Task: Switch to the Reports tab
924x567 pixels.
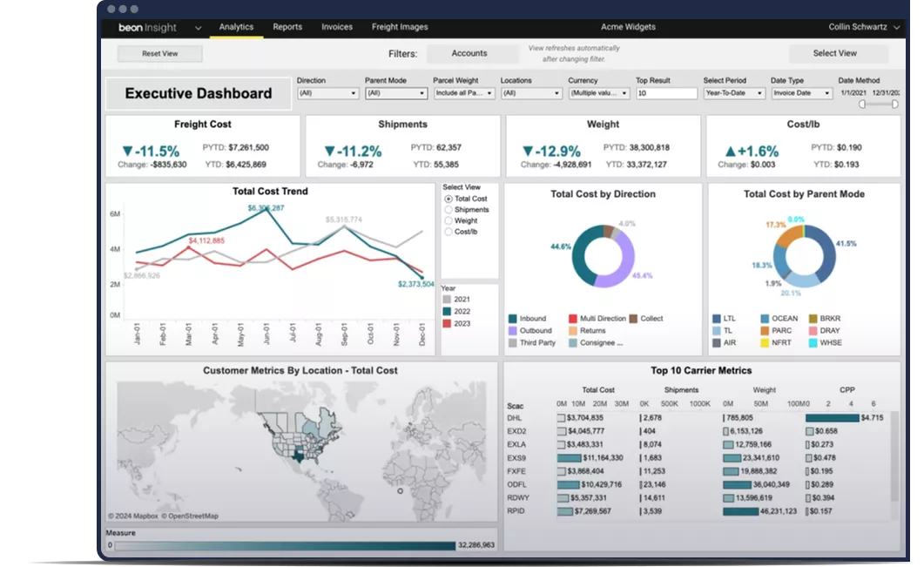Action: click(x=287, y=27)
